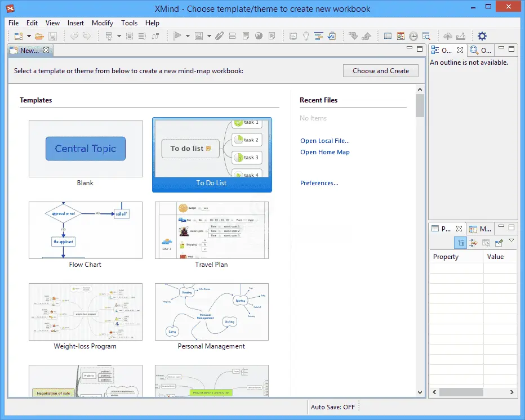Toggle Show Advanced Properties filter icon
This screenshot has height=420, width=525.
point(473,243)
